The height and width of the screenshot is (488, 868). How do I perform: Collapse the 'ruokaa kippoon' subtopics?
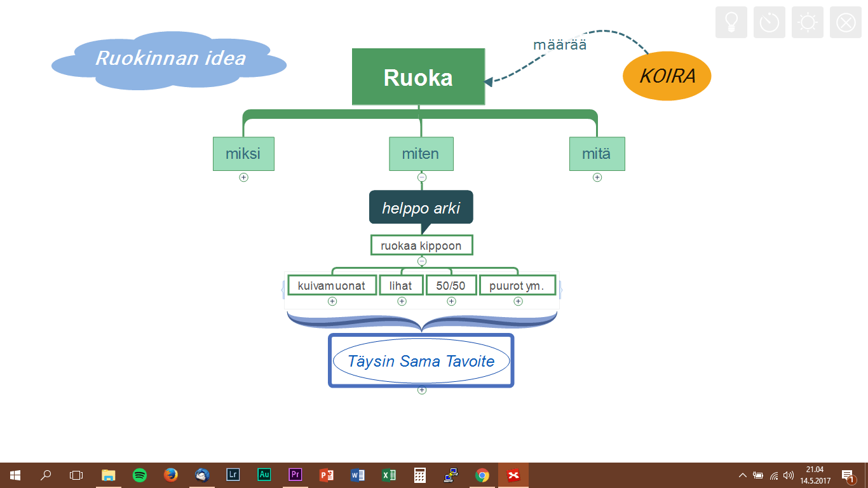click(422, 261)
